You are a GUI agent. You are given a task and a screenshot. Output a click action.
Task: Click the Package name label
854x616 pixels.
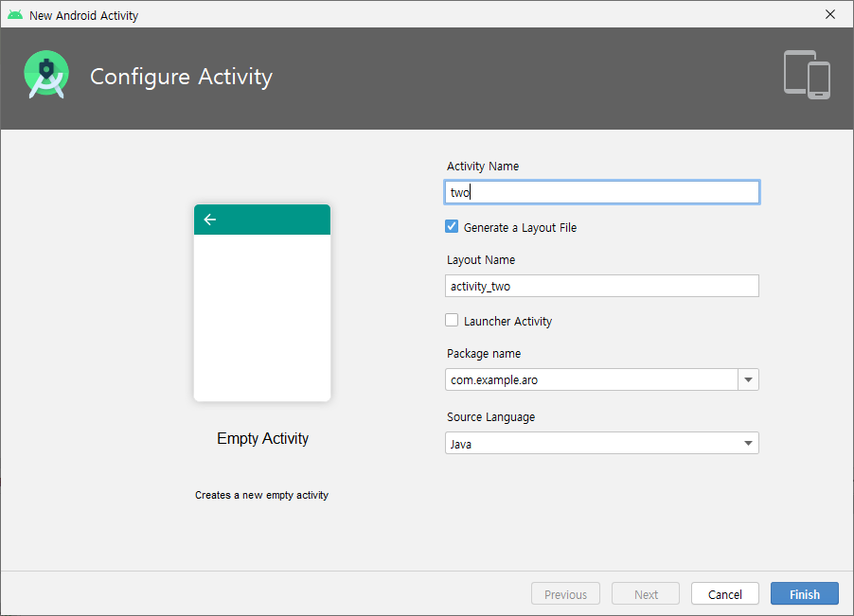484,354
